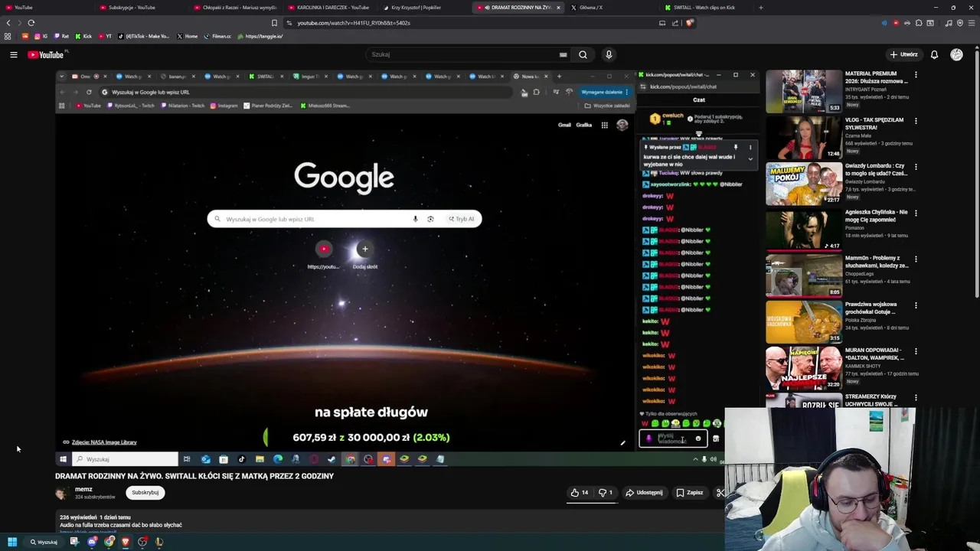The height and width of the screenshot is (551, 980).
Task: Open YouTube notifications bell
Action: click(x=934, y=54)
